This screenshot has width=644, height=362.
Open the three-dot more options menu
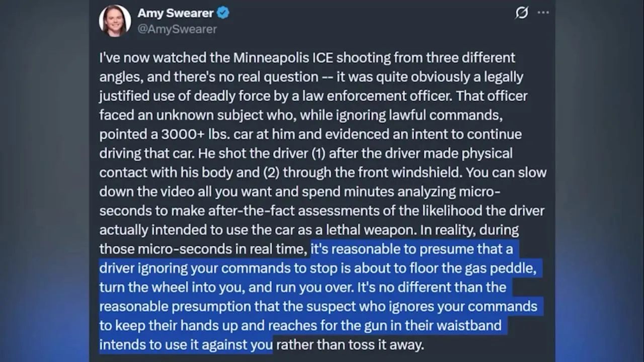click(543, 13)
